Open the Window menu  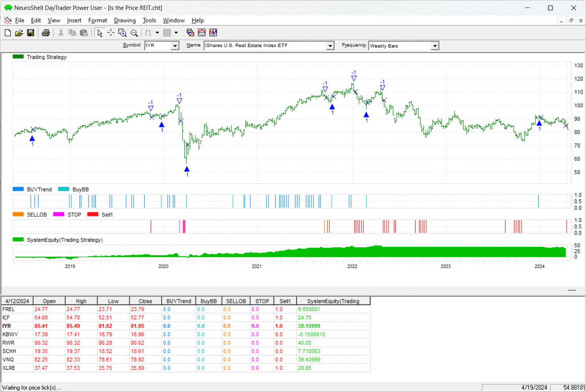(x=174, y=21)
